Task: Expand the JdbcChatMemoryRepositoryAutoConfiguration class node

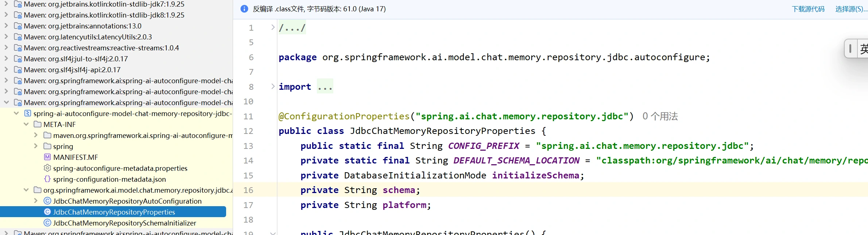Action: (36, 201)
